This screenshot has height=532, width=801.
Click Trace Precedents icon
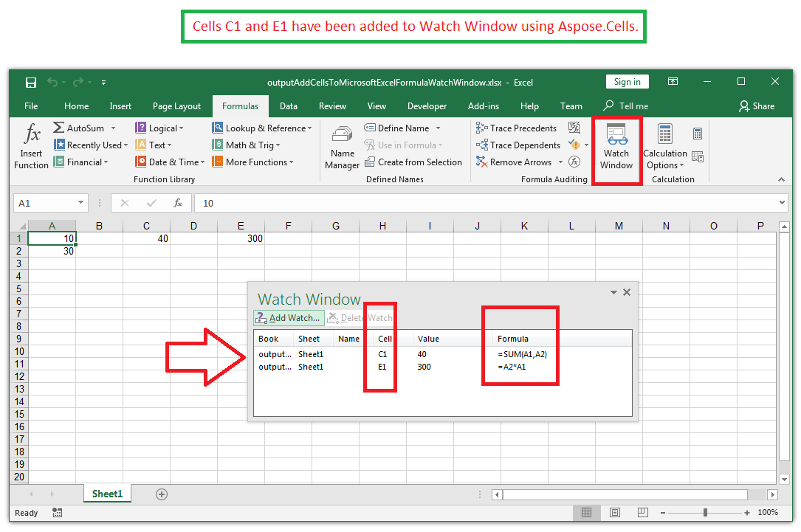click(483, 128)
